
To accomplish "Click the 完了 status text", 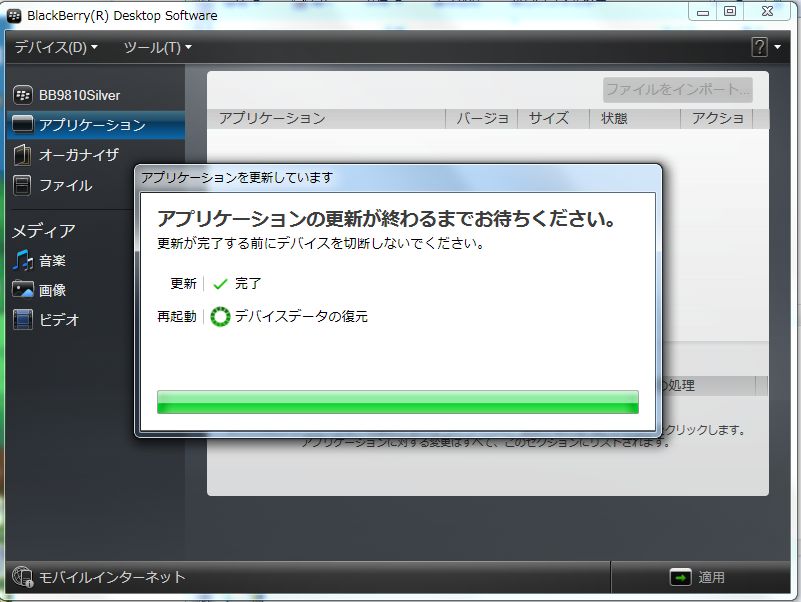I will [x=248, y=283].
